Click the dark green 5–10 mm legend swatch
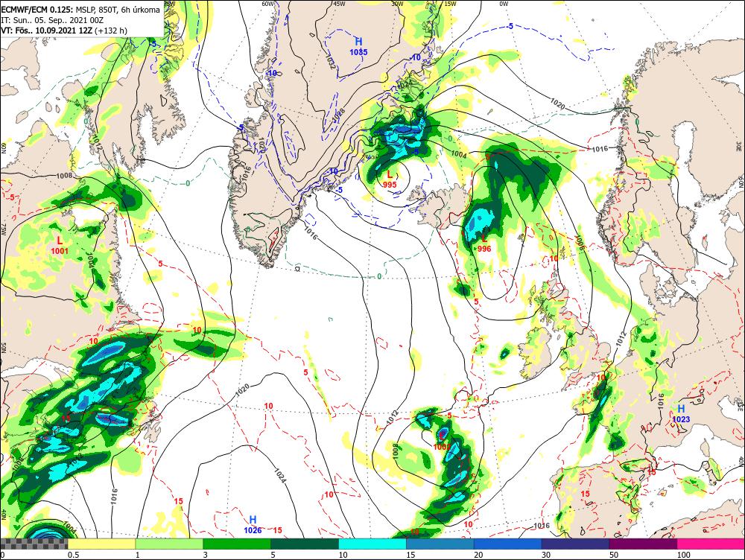The height and width of the screenshot is (560, 745). (305, 544)
